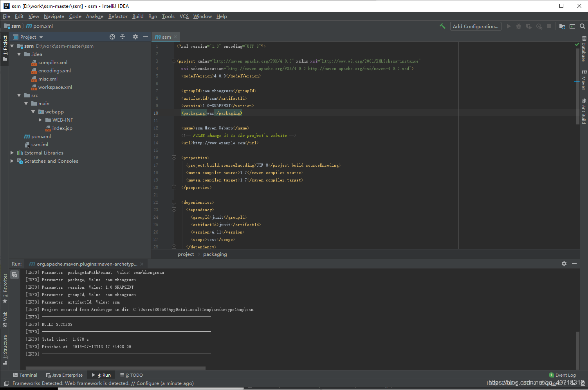Click the Stop square icon in the toolbar

click(x=549, y=26)
